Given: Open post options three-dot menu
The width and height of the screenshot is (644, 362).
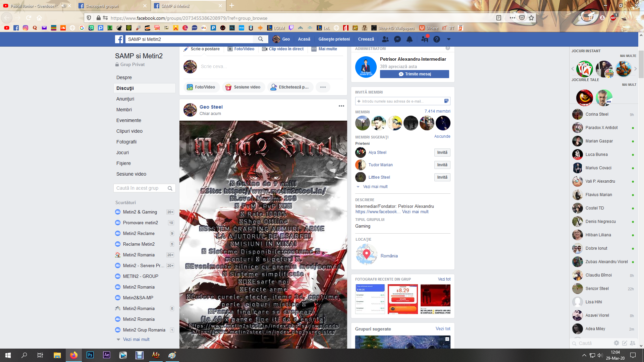Looking at the screenshot, I should pos(341,106).
